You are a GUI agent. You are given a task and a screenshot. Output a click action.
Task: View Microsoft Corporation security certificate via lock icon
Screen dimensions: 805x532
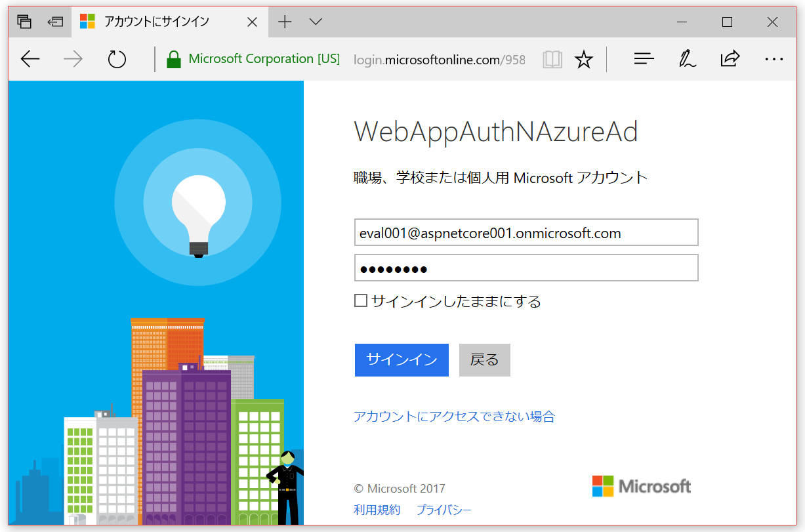pyautogui.click(x=173, y=59)
